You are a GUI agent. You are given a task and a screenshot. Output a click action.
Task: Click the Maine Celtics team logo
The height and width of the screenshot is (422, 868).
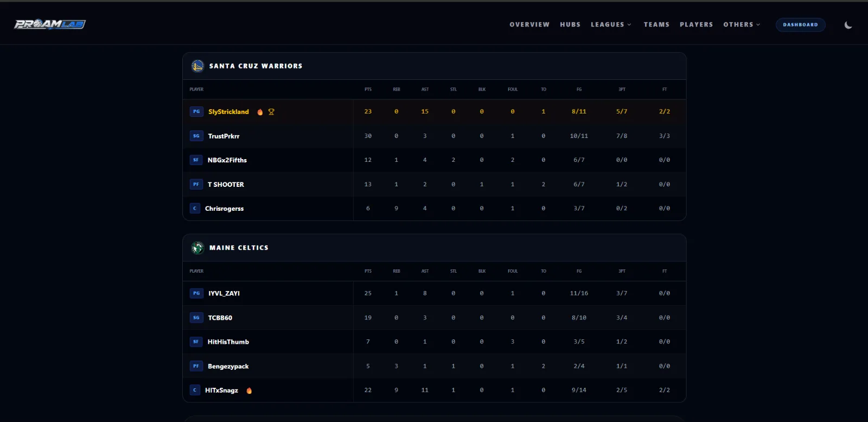[197, 248]
